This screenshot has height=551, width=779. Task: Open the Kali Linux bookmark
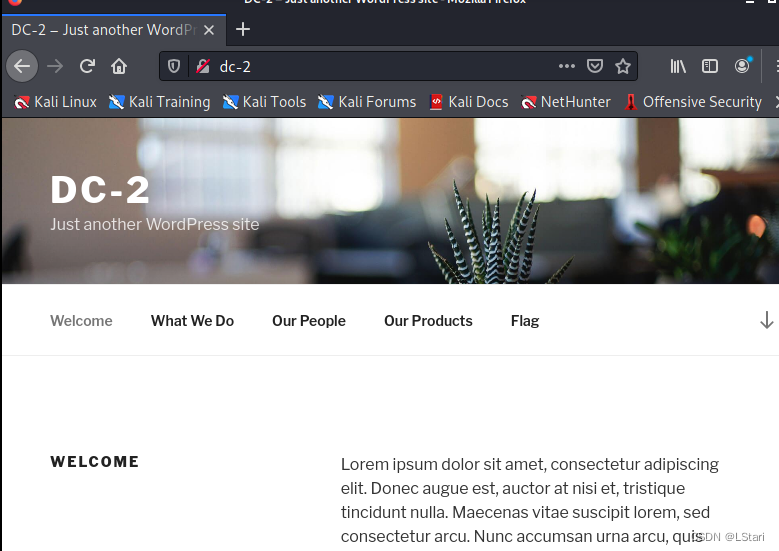55,102
